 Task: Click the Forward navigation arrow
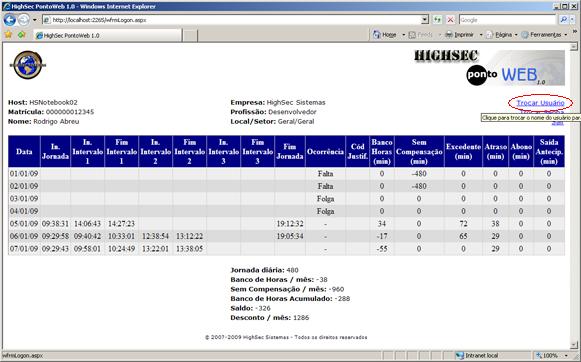(x=23, y=20)
